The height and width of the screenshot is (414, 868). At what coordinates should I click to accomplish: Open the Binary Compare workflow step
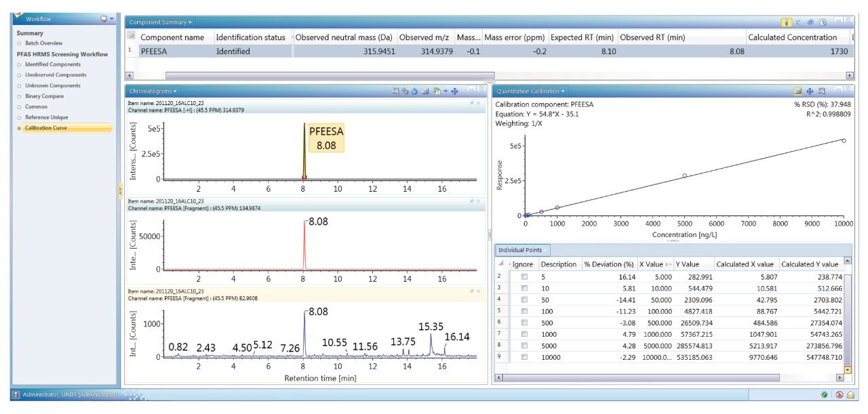pos(45,96)
